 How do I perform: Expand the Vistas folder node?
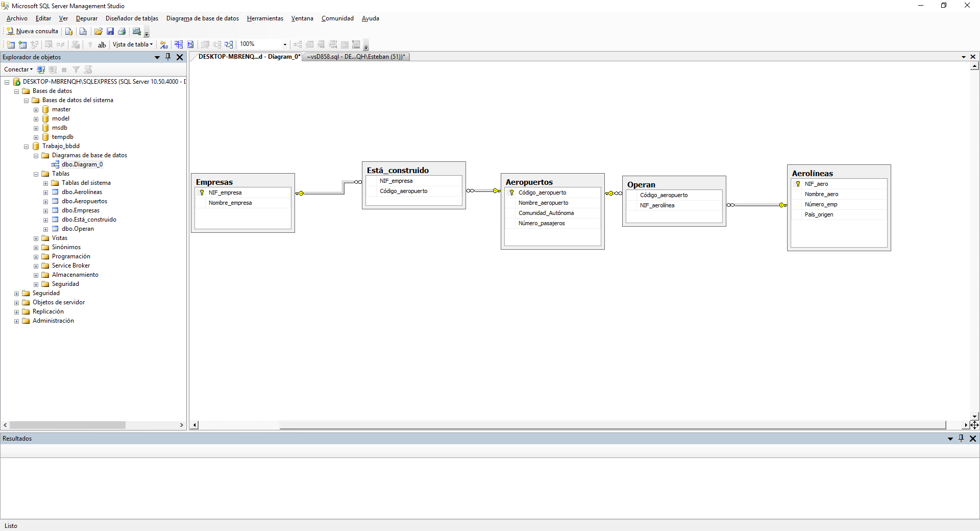click(36, 238)
